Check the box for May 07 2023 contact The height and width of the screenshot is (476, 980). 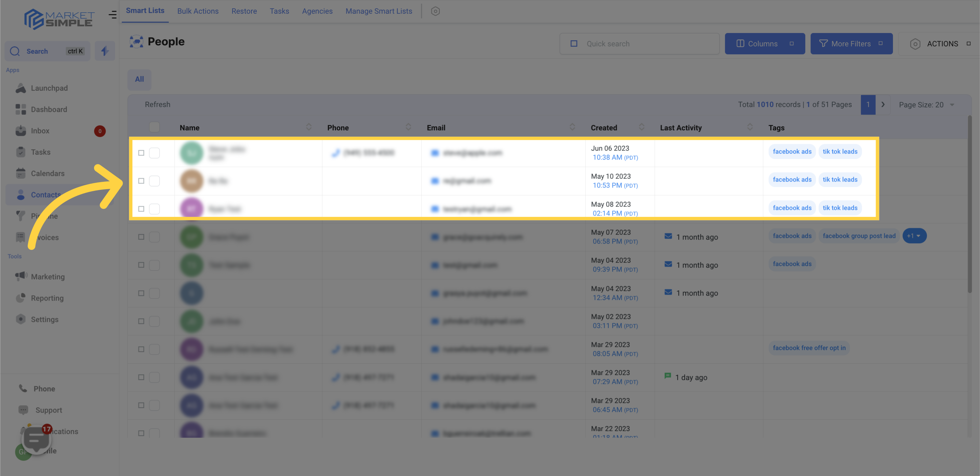(154, 237)
